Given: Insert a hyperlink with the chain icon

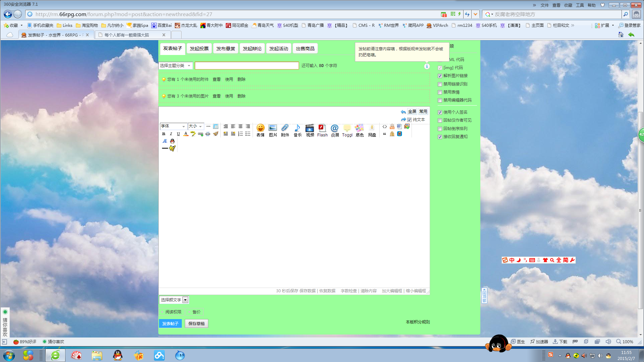Looking at the screenshot, I should (x=201, y=134).
